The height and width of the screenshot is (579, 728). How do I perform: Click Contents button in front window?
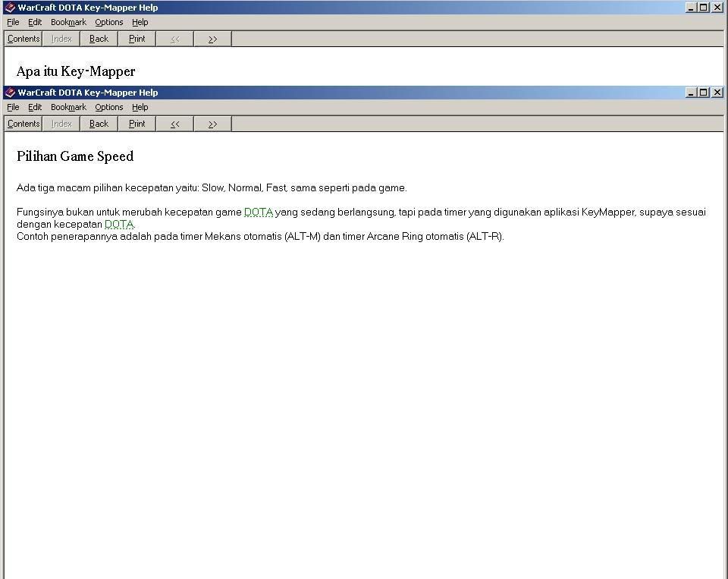[x=24, y=124]
